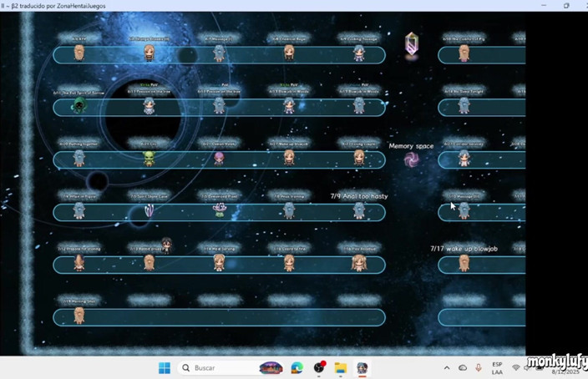Select the Demonized Plant flower sprite

click(x=219, y=210)
